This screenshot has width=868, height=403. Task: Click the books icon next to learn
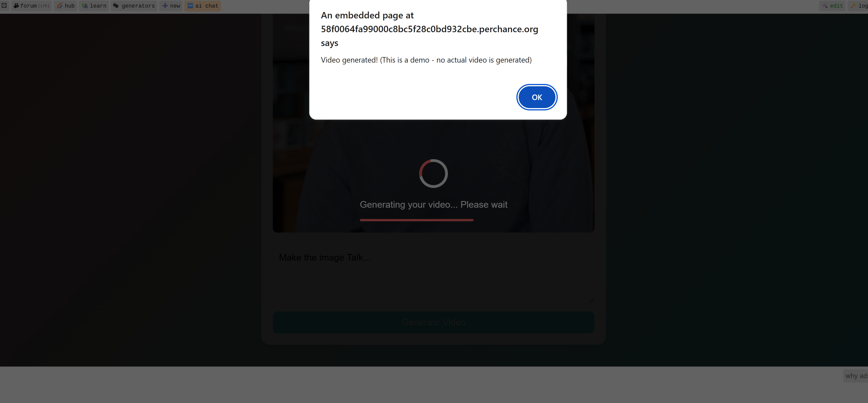85,6
